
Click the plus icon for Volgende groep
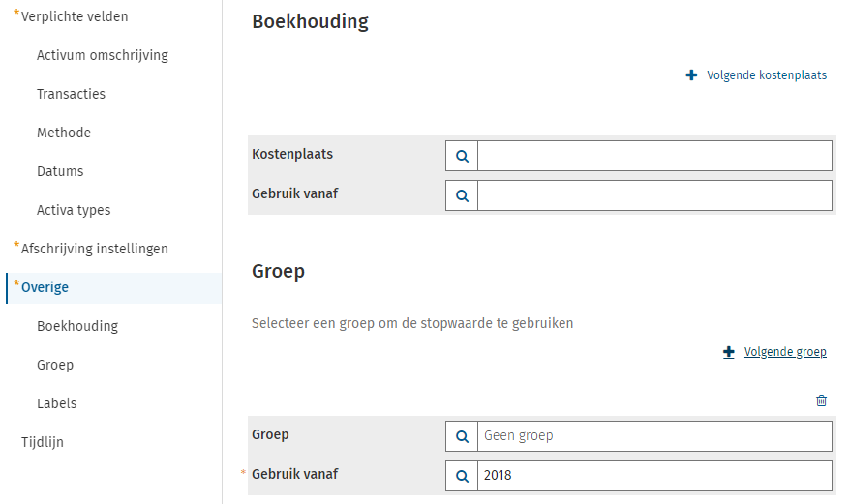coord(729,353)
